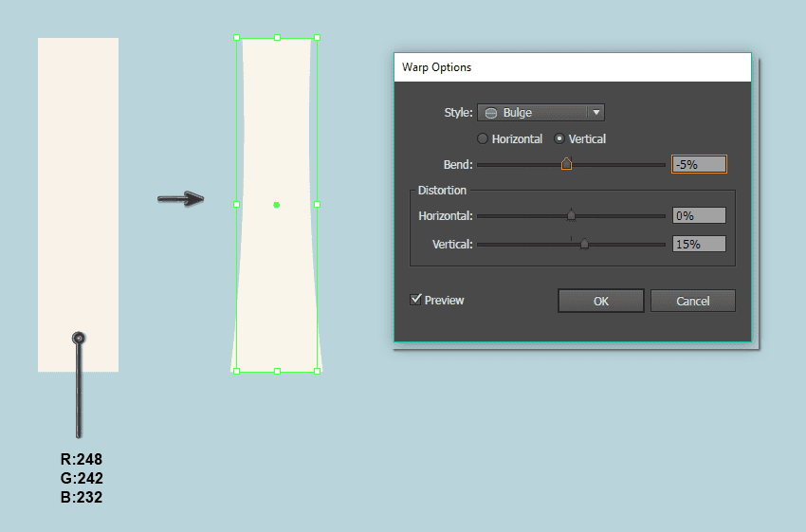
Task: Click the top-left selection handle of warped shape
Action: 236,38
